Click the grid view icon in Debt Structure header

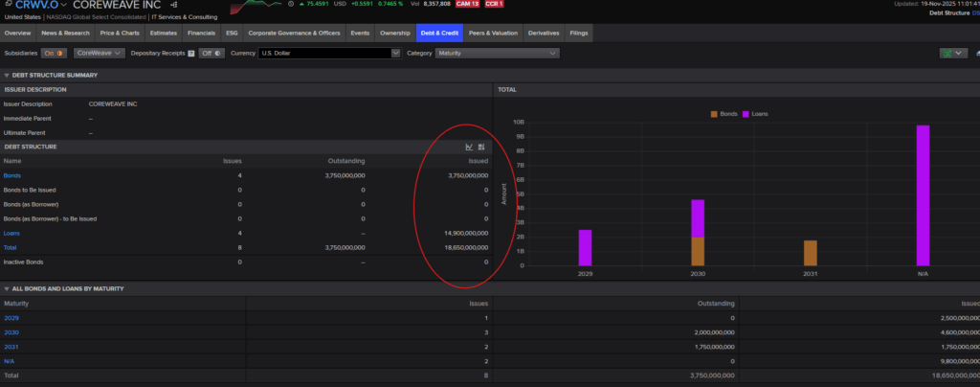481,147
